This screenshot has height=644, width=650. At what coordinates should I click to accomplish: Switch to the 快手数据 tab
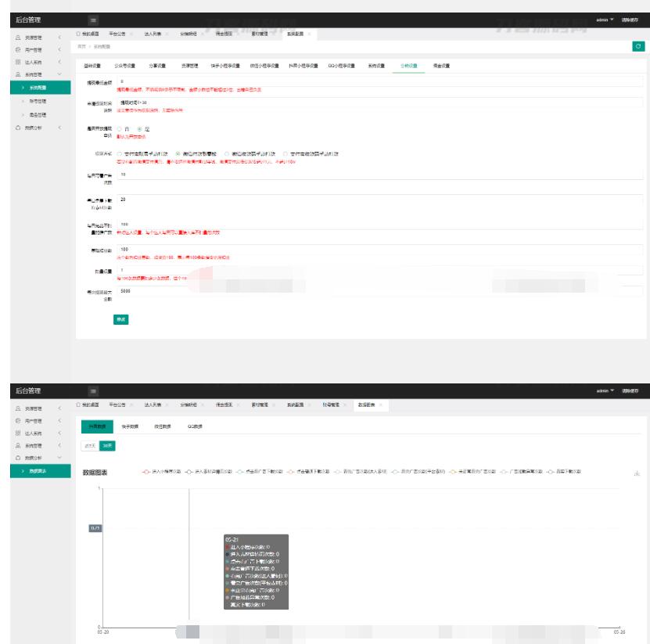[x=130, y=426]
